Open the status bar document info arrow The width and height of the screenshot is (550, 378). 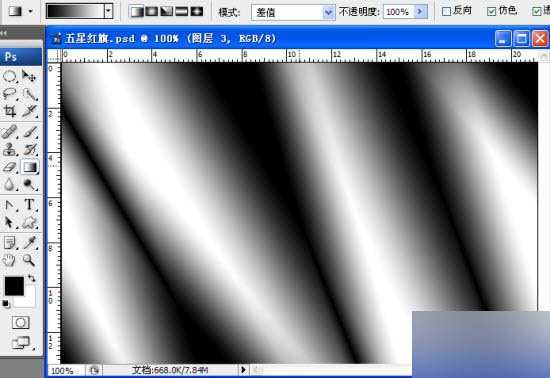[243, 370]
